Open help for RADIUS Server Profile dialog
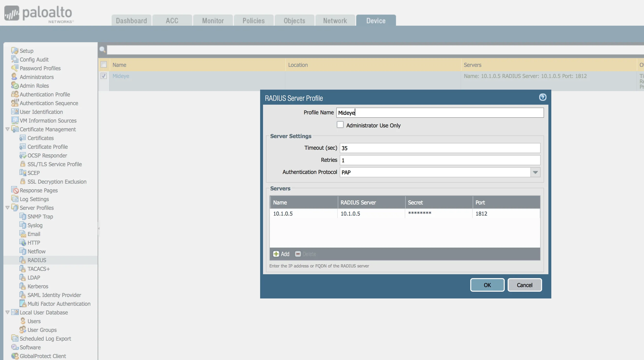The width and height of the screenshot is (644, 360). pyautogui.click(x=543, y=97)
